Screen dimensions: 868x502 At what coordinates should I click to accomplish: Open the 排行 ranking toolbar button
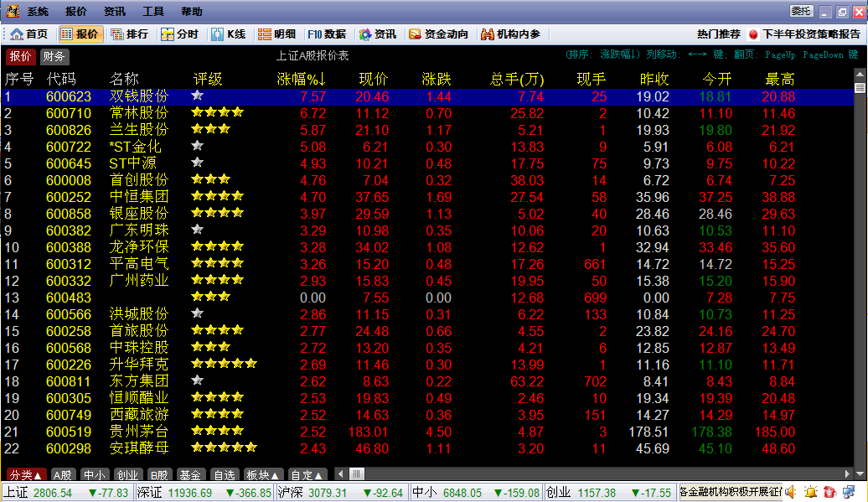coord(130,34)
